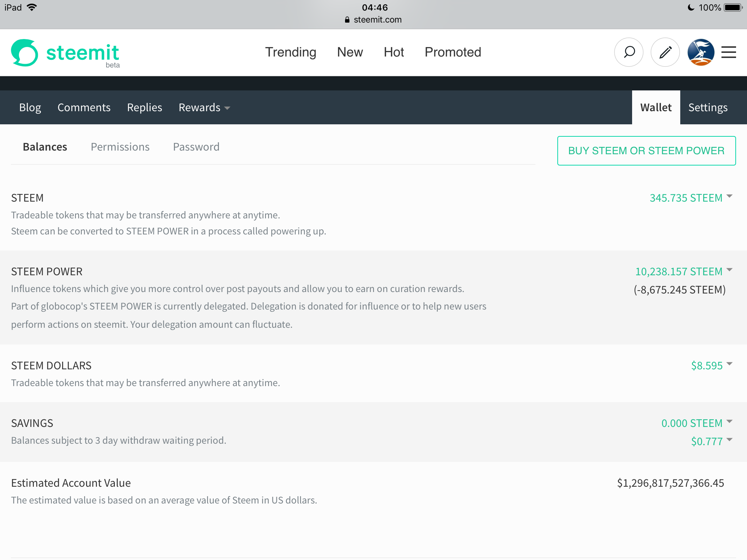
Task: Switch to the Password tab
Action: (196, 147)
